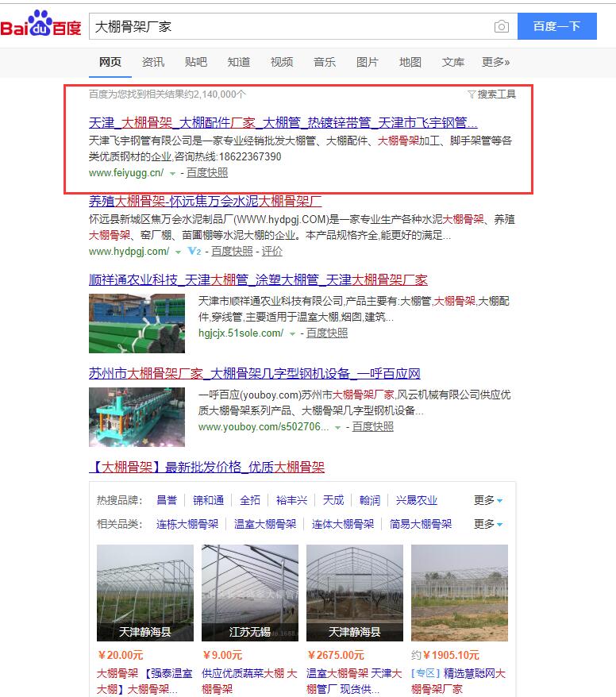Open 顺祥通农业科技_天津大棚管 result title
This screenshot has width=616, height=697.
pyautogui.click(x=258, y=280)
